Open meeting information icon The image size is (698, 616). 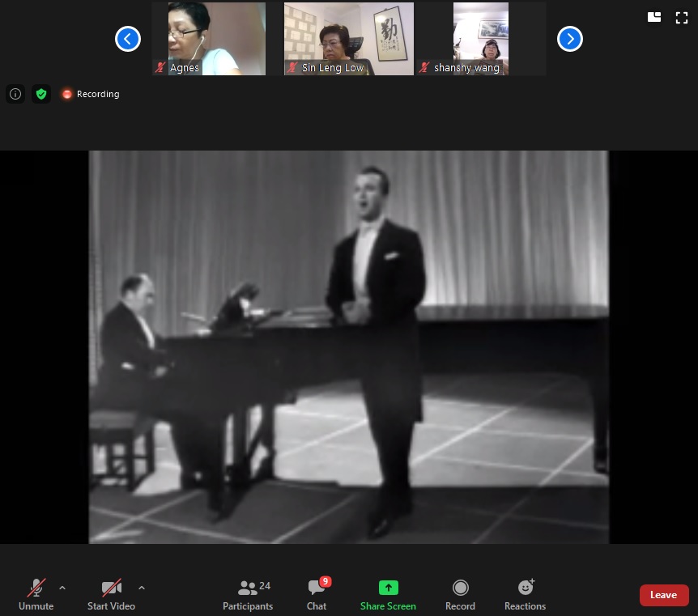coord(15,94)
